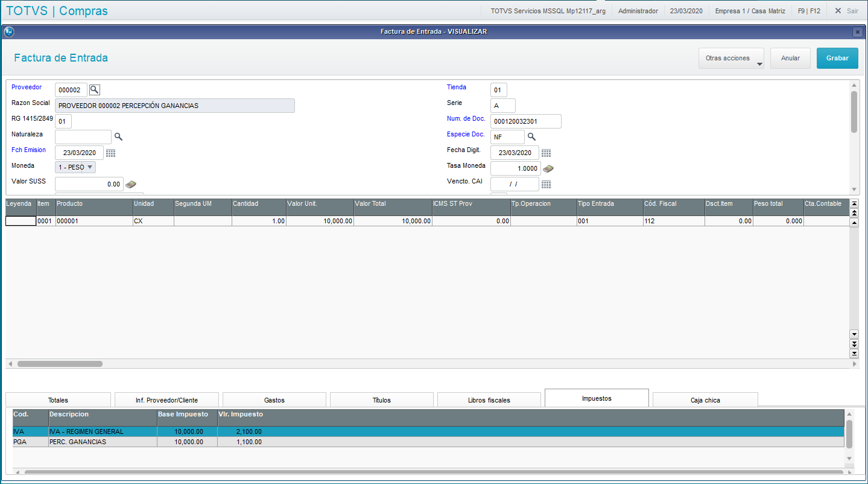Open lookup magnifier beside Especie Doc. field
The width and height of the screenshot is (868, 484).
pyautogui.click(x=531, y=137)
